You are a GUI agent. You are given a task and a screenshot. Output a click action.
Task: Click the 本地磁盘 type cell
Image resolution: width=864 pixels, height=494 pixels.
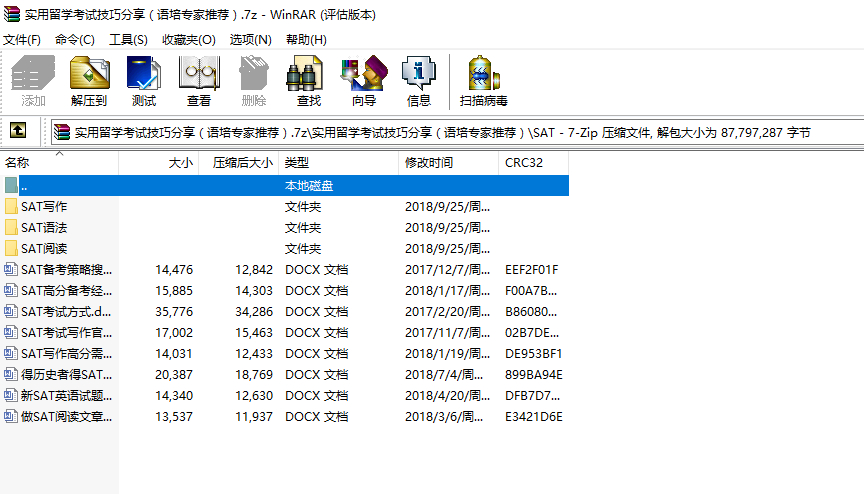click(x=309, y=186)
